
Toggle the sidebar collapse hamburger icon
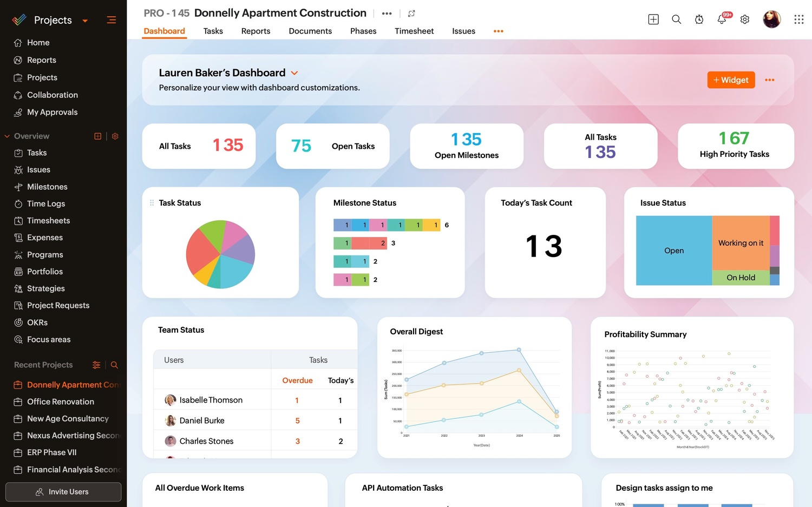pos(112,20)
